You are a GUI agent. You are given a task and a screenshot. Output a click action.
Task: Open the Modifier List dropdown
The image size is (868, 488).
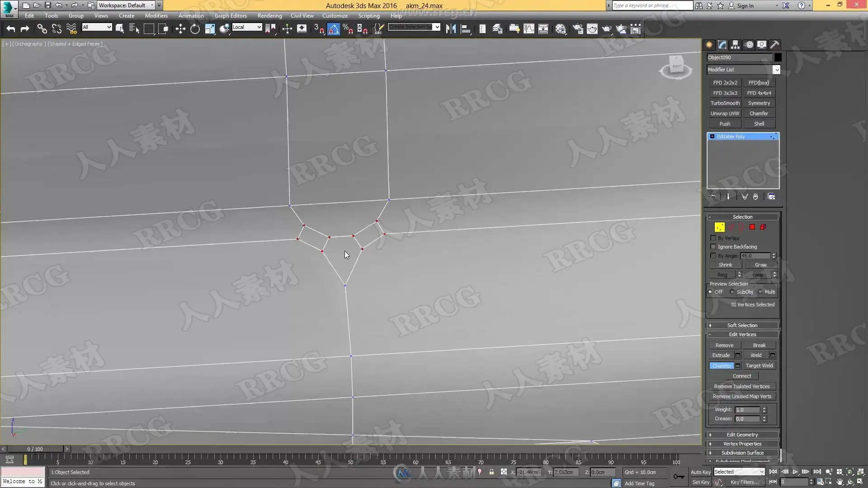coord(776,70)
